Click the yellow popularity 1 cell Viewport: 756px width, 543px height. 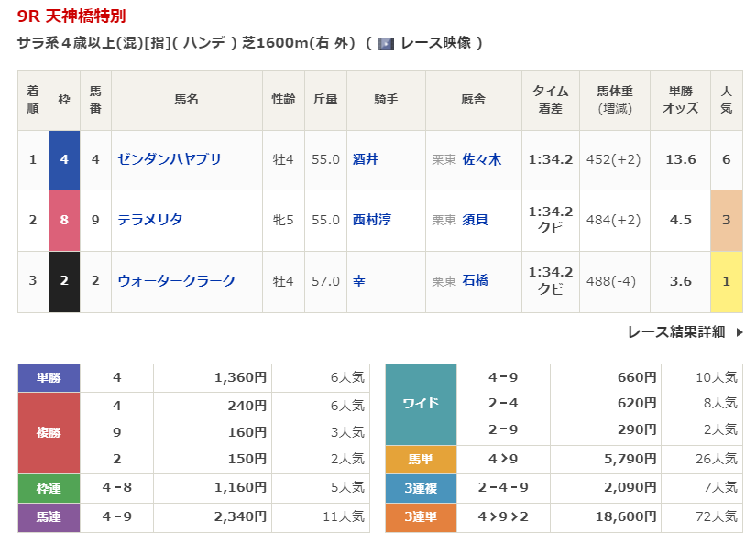coord(726,281)
